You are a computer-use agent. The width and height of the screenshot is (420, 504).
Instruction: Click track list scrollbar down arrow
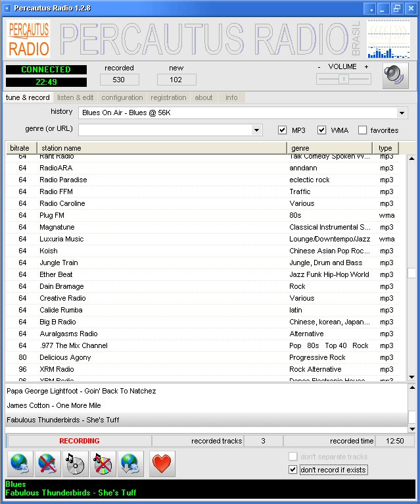pos(412,429)
